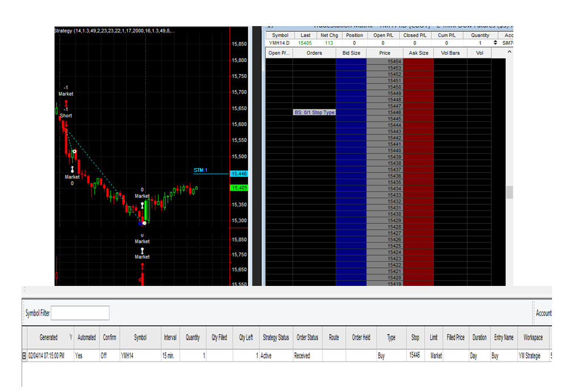Click the Account label beside filter bar
Viewport: 577px width, 392px height.
click(543, 313)
